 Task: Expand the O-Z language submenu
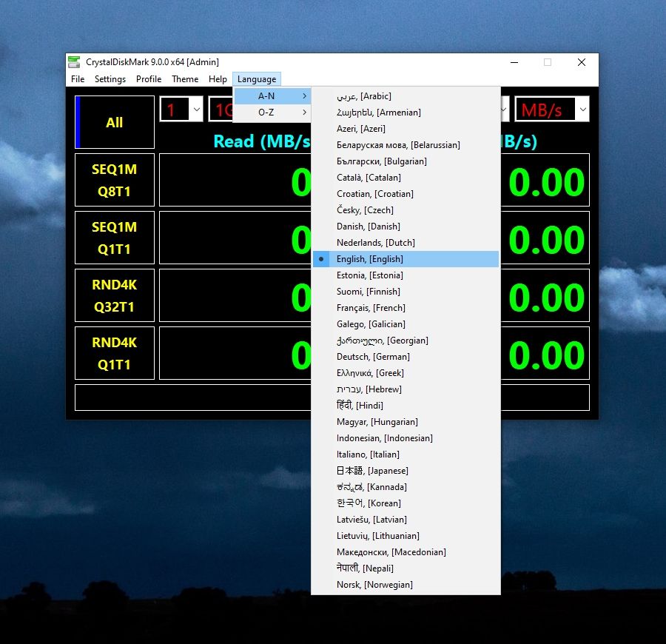pyautogui.click(x=272, y=113)
